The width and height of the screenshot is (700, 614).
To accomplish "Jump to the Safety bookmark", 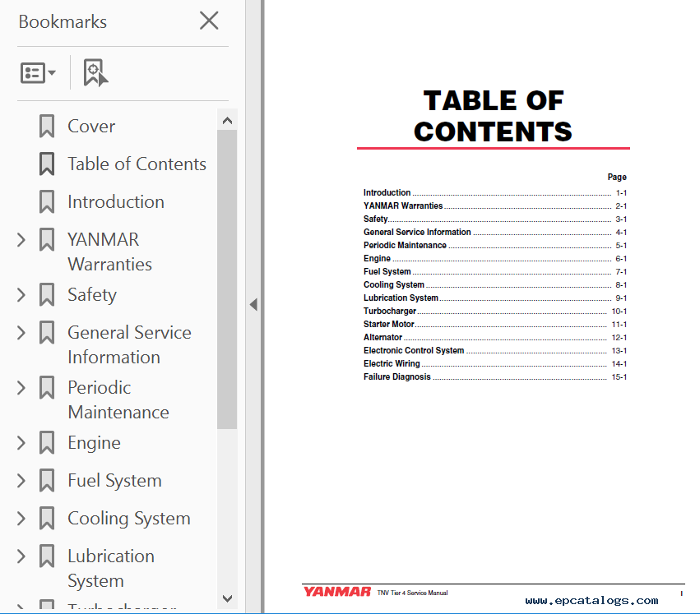I will pos(92,295).
